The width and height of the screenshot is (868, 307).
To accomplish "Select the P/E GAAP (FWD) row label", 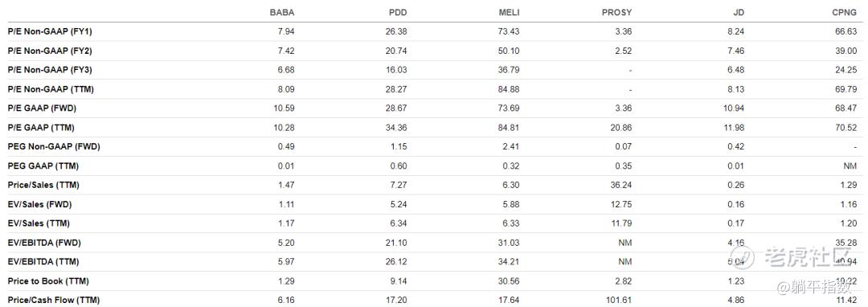I will [42, 108].
